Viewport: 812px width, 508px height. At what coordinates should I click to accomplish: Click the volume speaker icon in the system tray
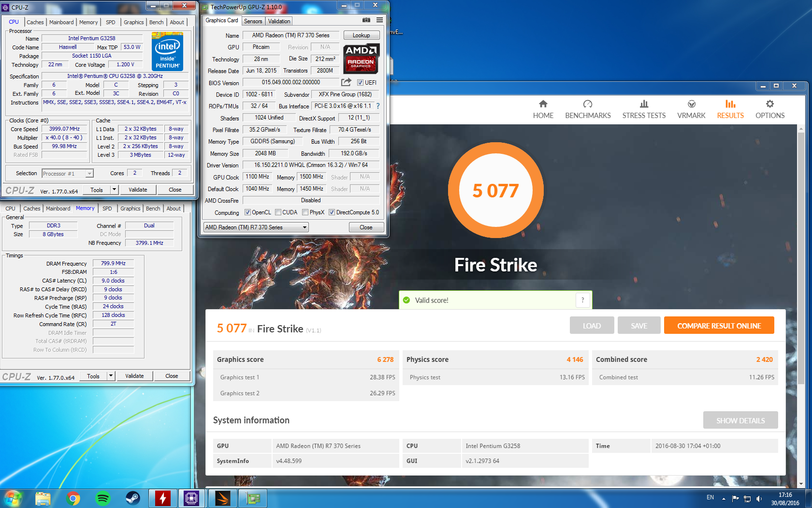click(759, 498)
